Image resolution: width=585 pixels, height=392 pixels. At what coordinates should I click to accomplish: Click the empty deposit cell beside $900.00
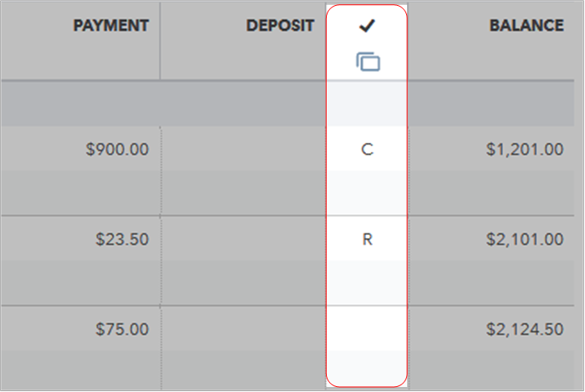(242, 150)
